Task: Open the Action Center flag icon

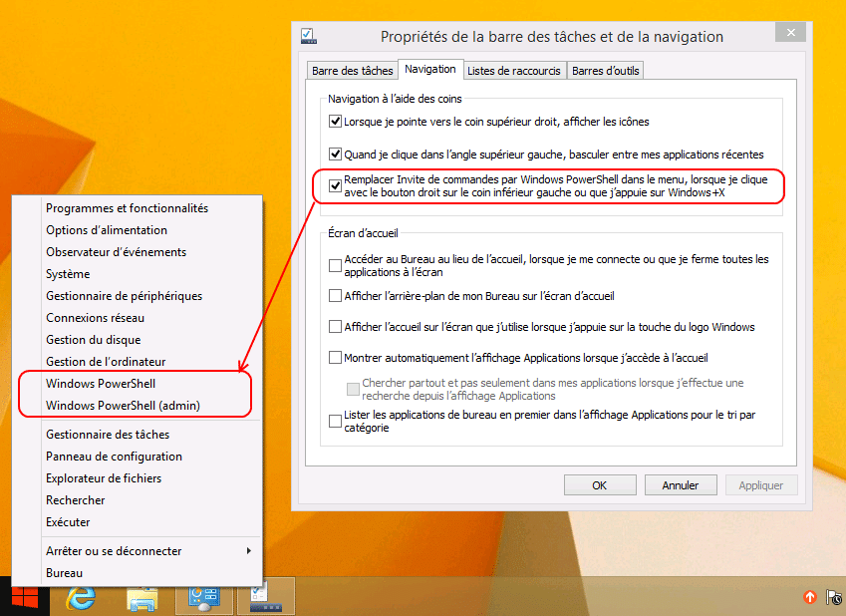Action: [834, 597]
